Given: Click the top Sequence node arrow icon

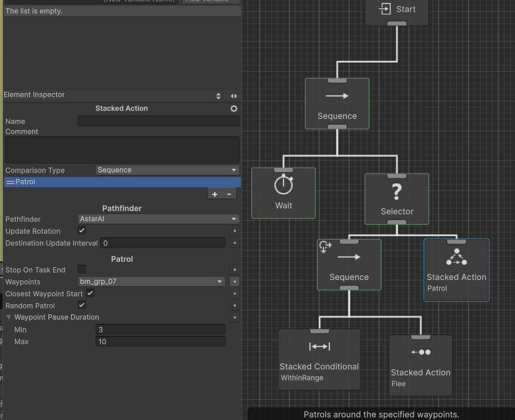Looking at the screenshot, I should (x=337, y=96).
